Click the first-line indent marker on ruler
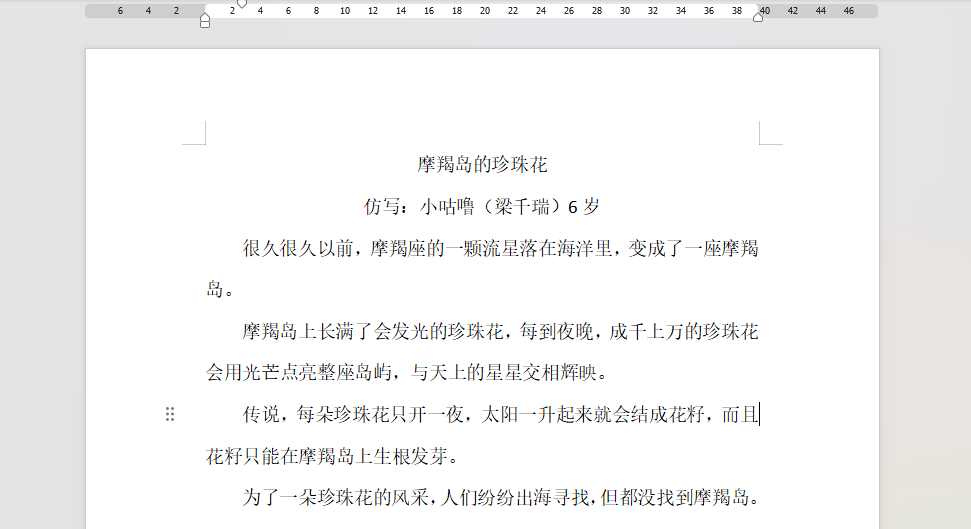The width and height of the screenshot is (971, 529). click(241, 4)
